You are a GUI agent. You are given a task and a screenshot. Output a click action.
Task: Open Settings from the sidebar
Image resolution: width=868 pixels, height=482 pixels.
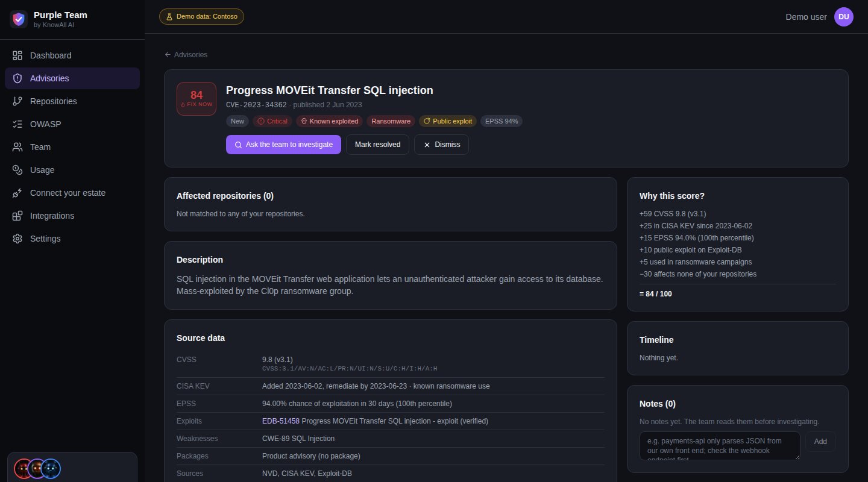click(x=72, y=239)
